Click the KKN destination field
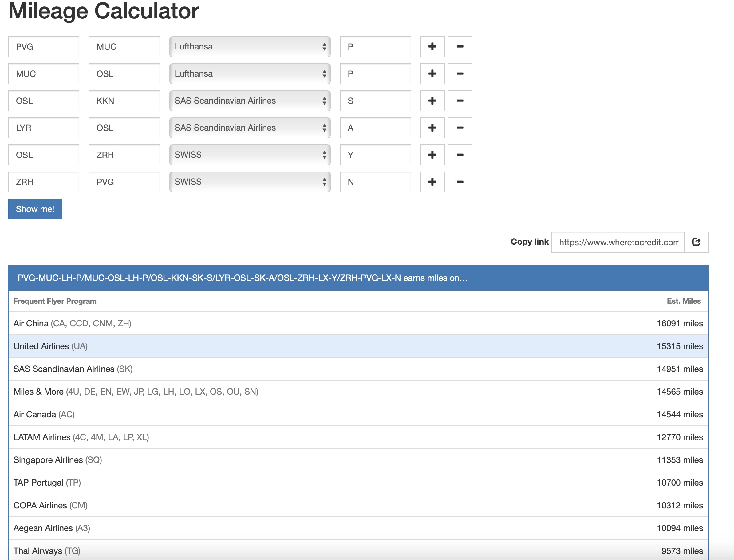Viewport: 734px width, 560px height. pyautogui.click(x=124, y=101)
